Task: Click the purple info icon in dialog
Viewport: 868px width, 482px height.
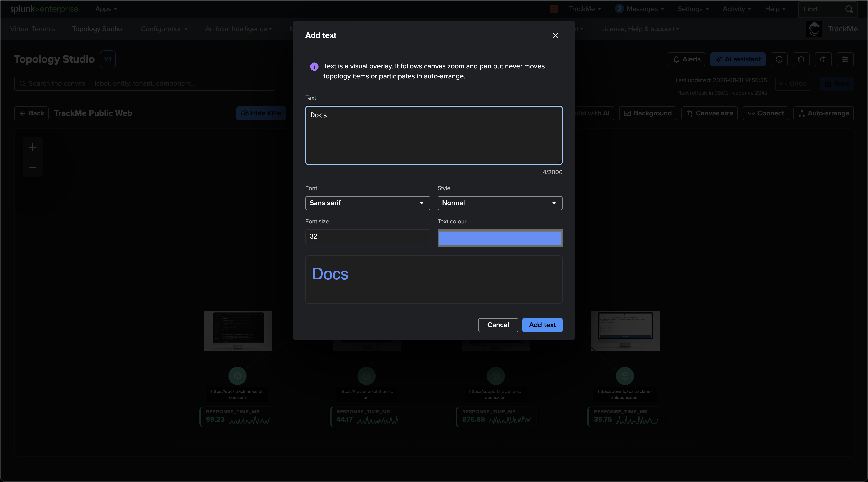Action: (x=314, y=66)
